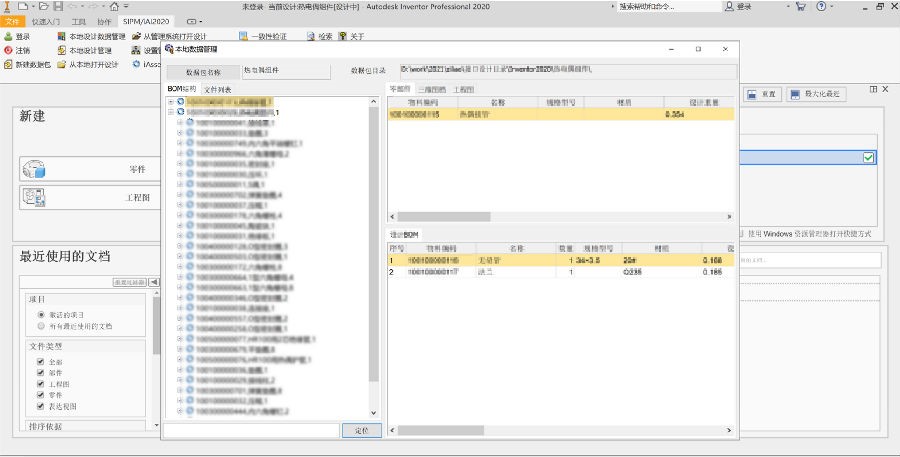Toggle the 表达视图 checkbox

pyautogui.click(x=41, y=406)
